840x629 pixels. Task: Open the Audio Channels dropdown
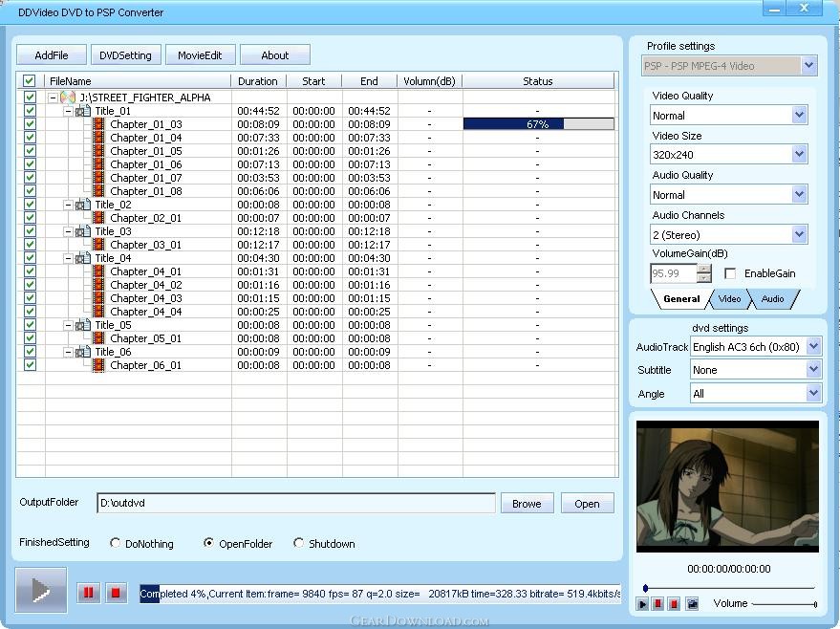799,234
